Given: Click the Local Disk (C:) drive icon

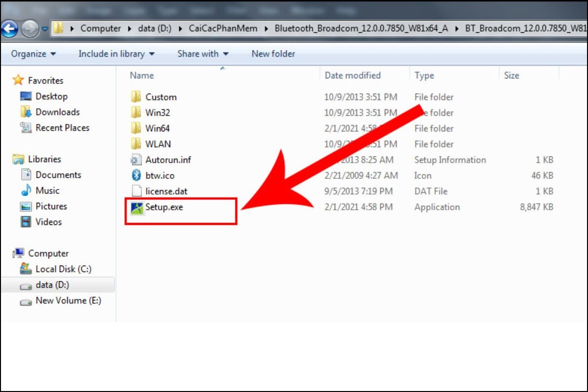Looking at the screenshot, I should [26, 269].
